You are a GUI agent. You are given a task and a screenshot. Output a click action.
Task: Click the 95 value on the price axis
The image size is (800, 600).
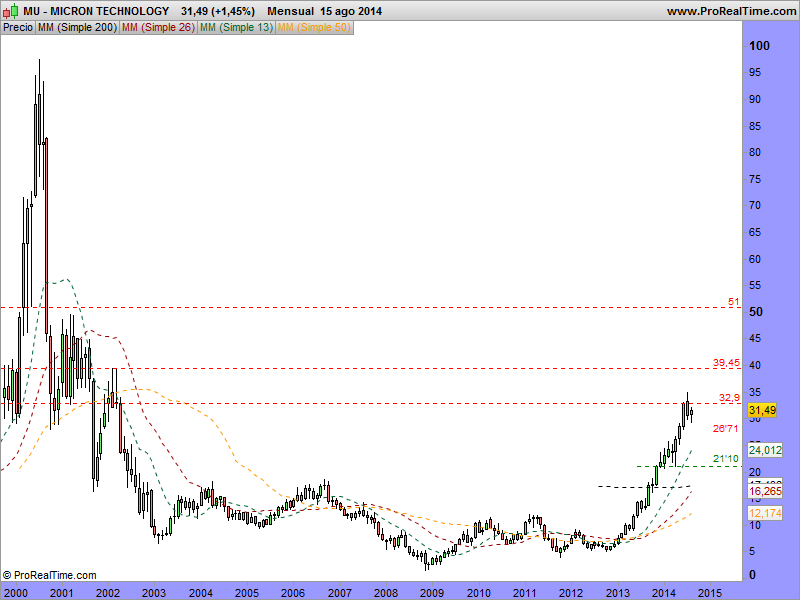pos(755,72)
